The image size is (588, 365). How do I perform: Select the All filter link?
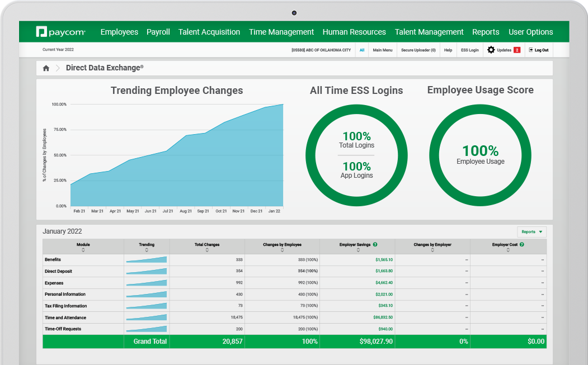362,50
